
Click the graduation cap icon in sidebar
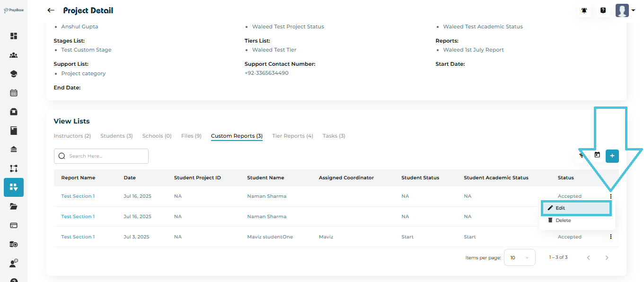coord(14,74)
